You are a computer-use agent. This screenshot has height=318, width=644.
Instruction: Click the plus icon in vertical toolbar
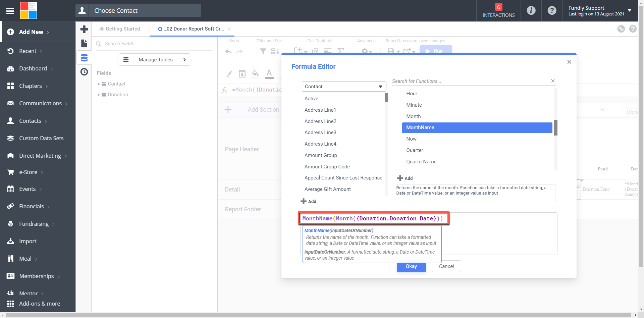tap(84, 29)
